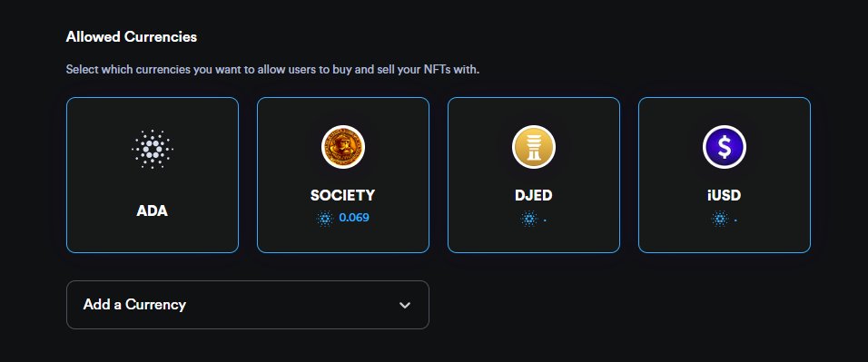Select the ADA label text
The image size is (868, 362).
click(153, 210)
